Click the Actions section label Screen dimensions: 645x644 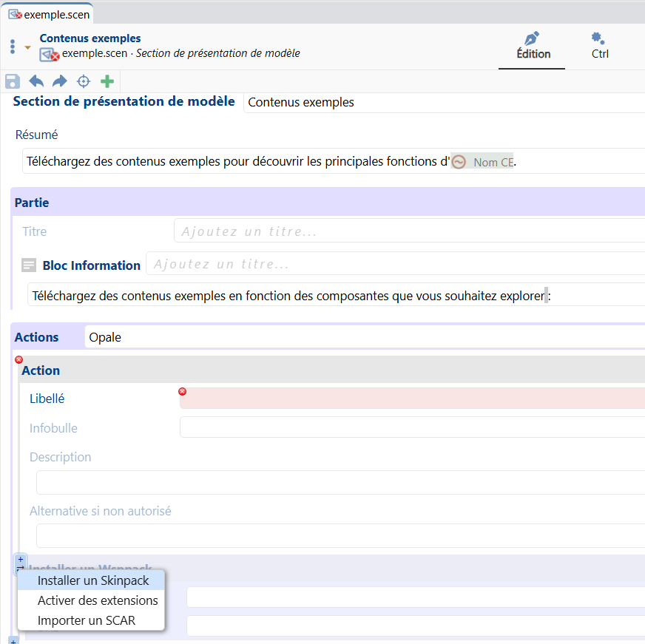tap(36, 337)
